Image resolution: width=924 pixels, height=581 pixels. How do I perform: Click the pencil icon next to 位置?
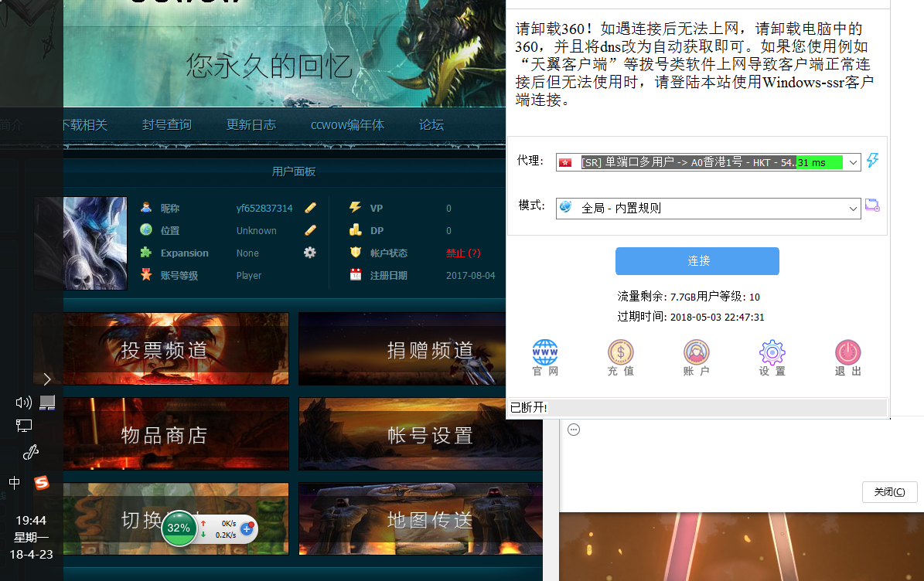coord(310,230)
